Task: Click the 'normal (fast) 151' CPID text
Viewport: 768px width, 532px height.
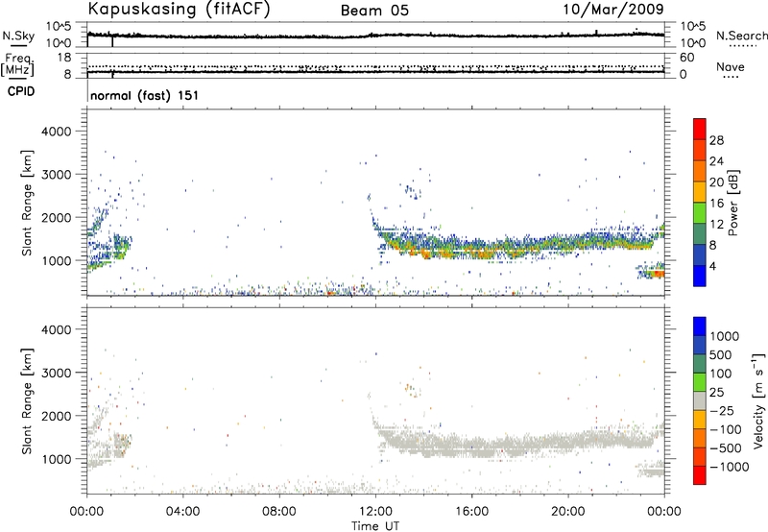Action: (x=145, y=95)
